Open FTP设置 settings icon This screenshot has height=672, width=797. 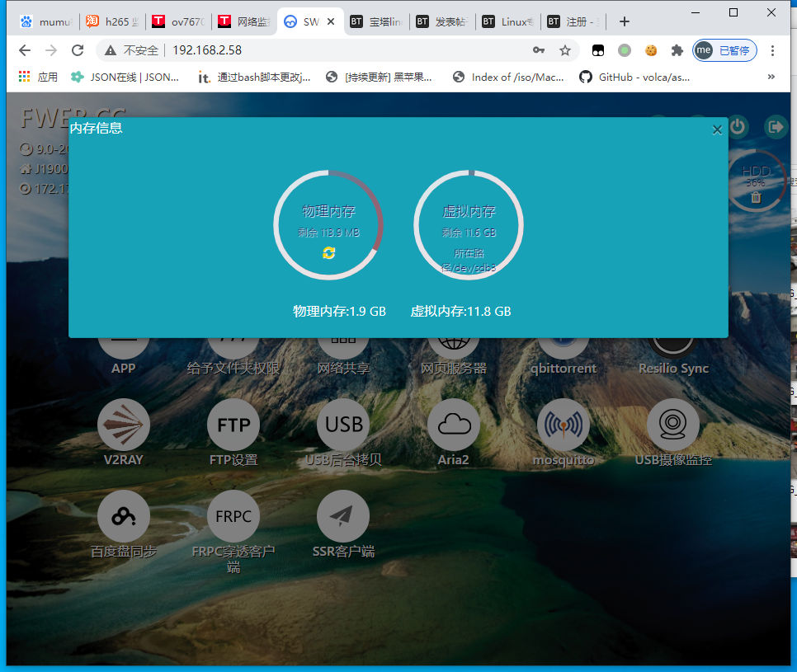point(233,425)
